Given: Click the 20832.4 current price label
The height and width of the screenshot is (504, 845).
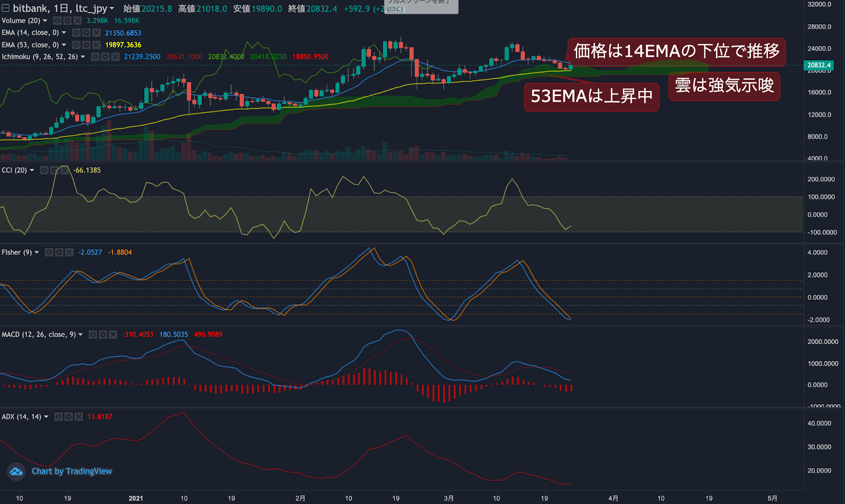Looking at the screenshot, I should click(x=819, y=65).
